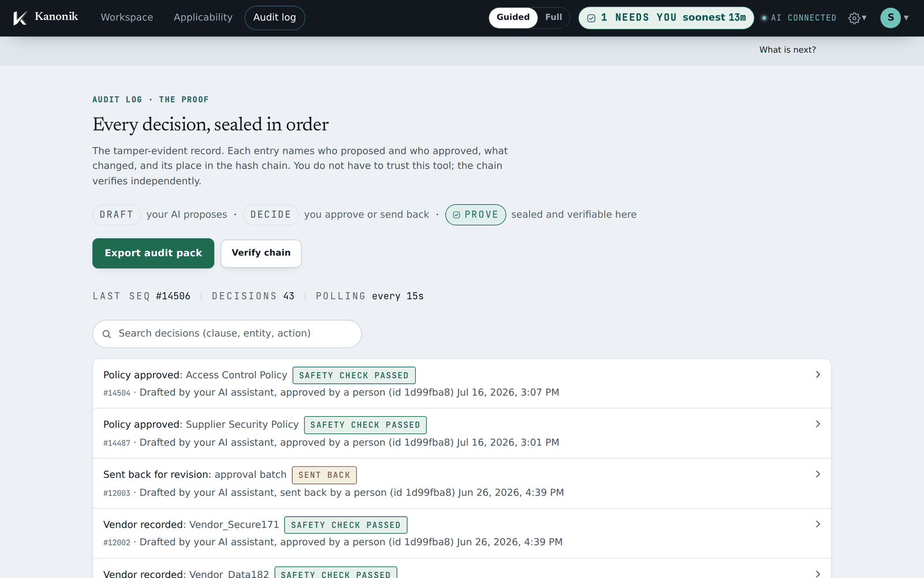
Task: Click the Kanonik brand name
Action: click(x=56, y=17)
